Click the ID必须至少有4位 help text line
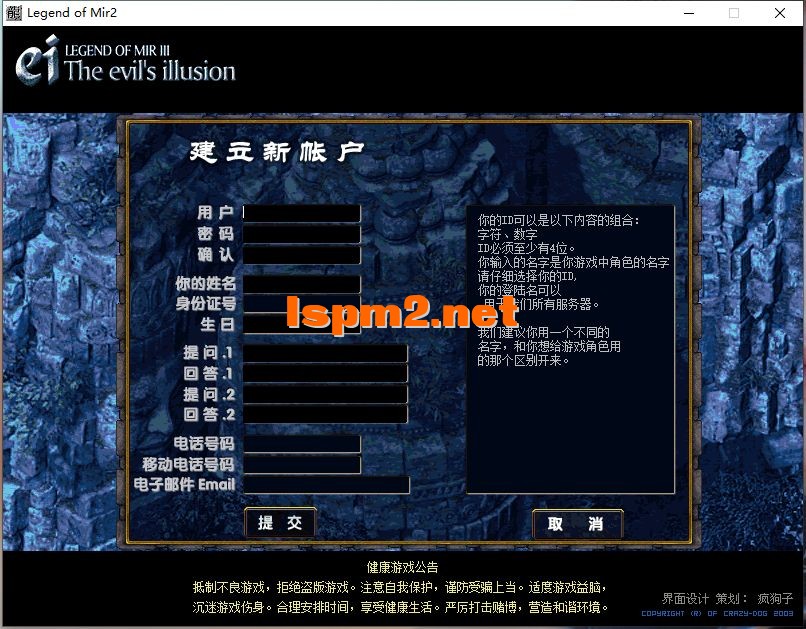This screenshot has width=806, height=629. tap(526, 249)
